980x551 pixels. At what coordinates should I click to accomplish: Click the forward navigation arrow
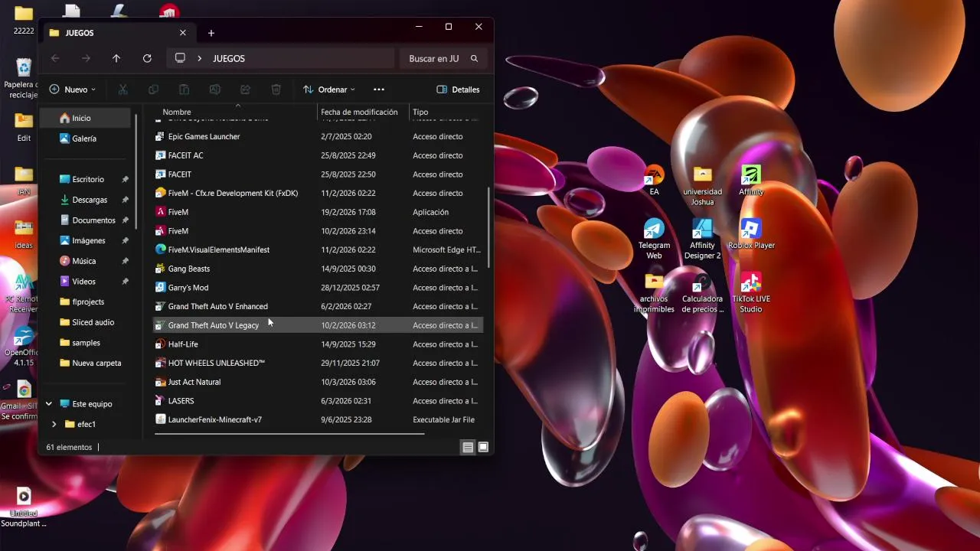point(86,58)
